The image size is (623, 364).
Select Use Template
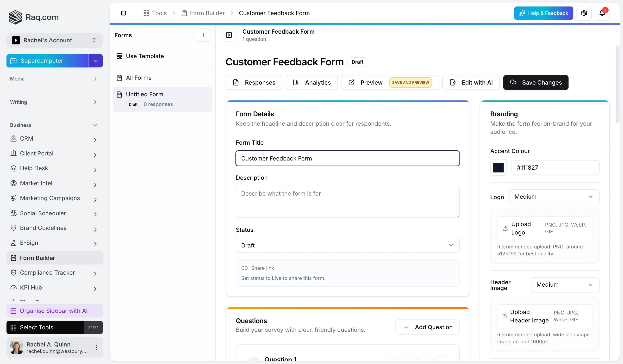click(x=162, y=56)
